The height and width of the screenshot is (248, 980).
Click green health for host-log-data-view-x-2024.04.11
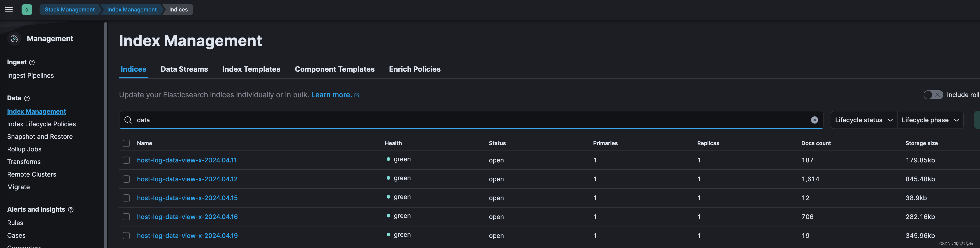point(399,159)
